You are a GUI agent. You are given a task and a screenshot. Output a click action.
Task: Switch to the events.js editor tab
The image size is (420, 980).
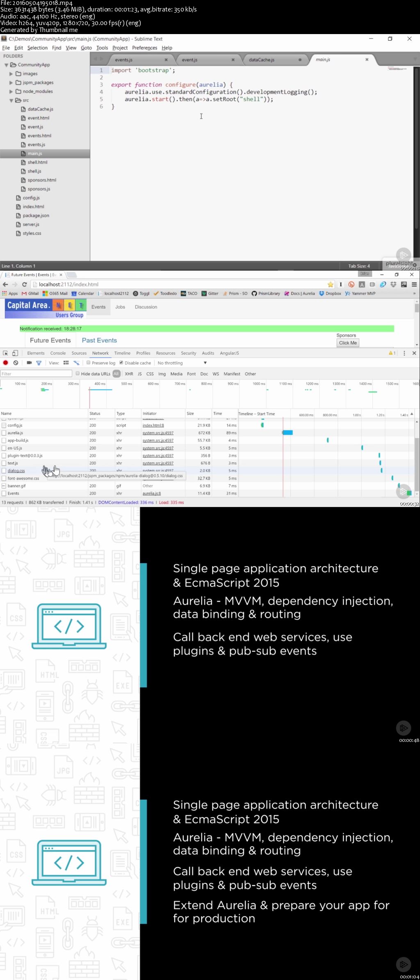click(123, 60)
